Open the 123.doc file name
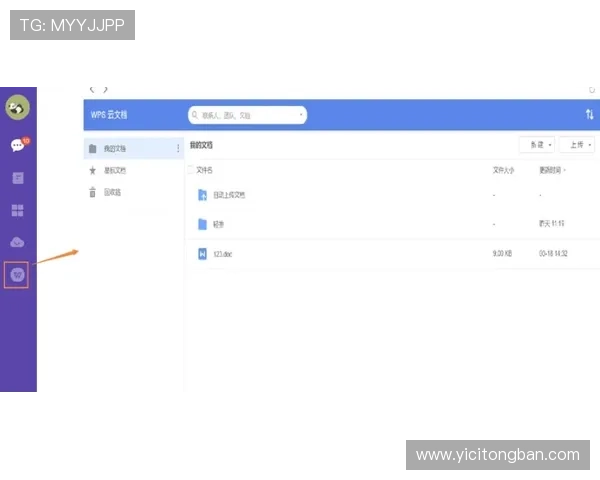This screenshot has height=480, width=600. (x=223, y=254)
